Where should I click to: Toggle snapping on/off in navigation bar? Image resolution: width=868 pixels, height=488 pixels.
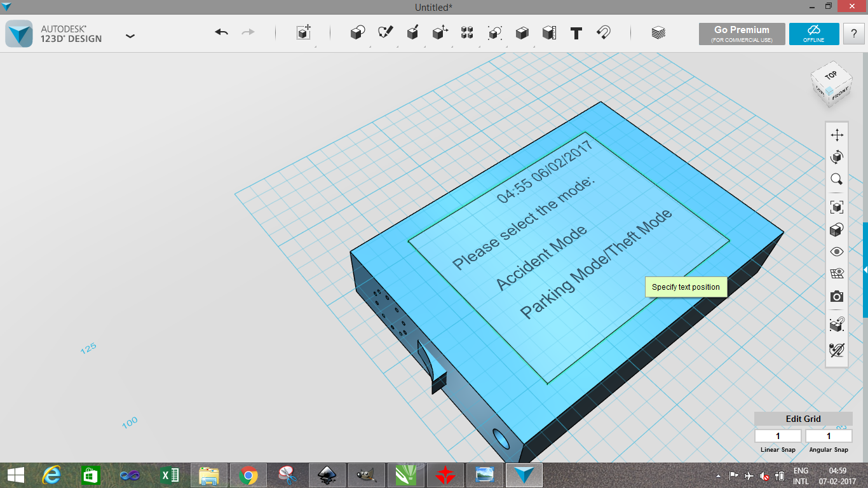tap(837, 325)
